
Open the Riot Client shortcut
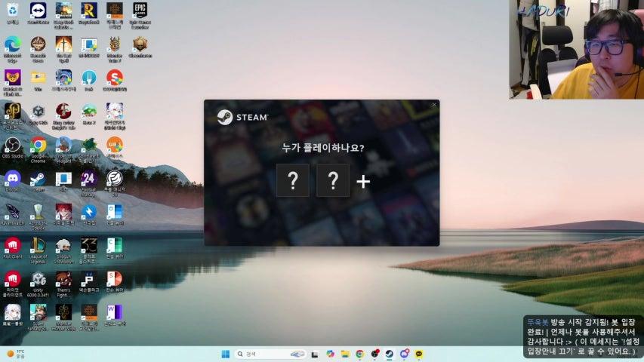pos(13,248)
